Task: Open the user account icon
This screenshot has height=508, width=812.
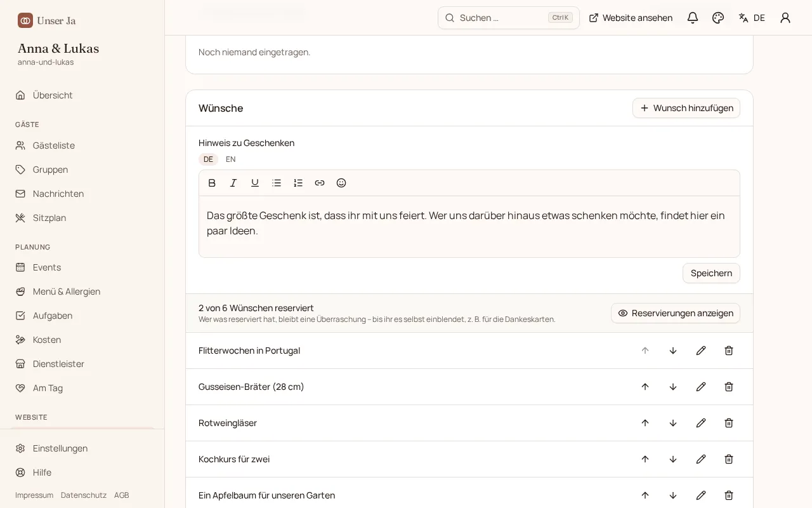Action: coord(785,18)
